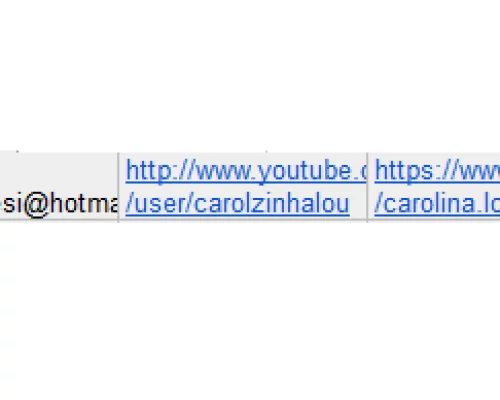Click the empty white area above the row
Viewport: 500px width, 400px height.
[250, 75]
